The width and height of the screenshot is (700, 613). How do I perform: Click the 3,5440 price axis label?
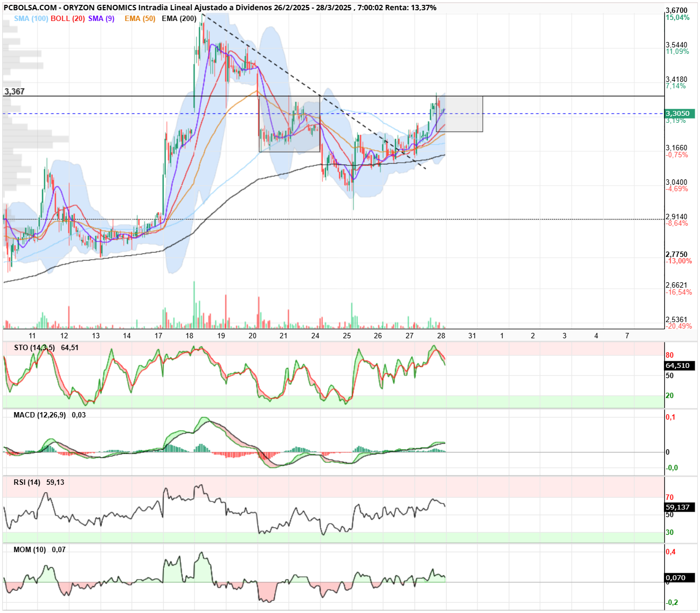[676, 45]
